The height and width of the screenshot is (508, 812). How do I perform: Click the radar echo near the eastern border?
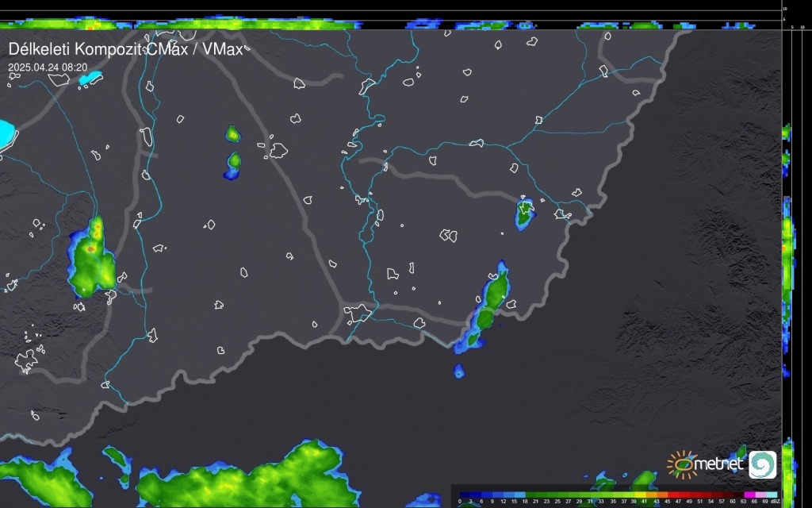[524, 214]
